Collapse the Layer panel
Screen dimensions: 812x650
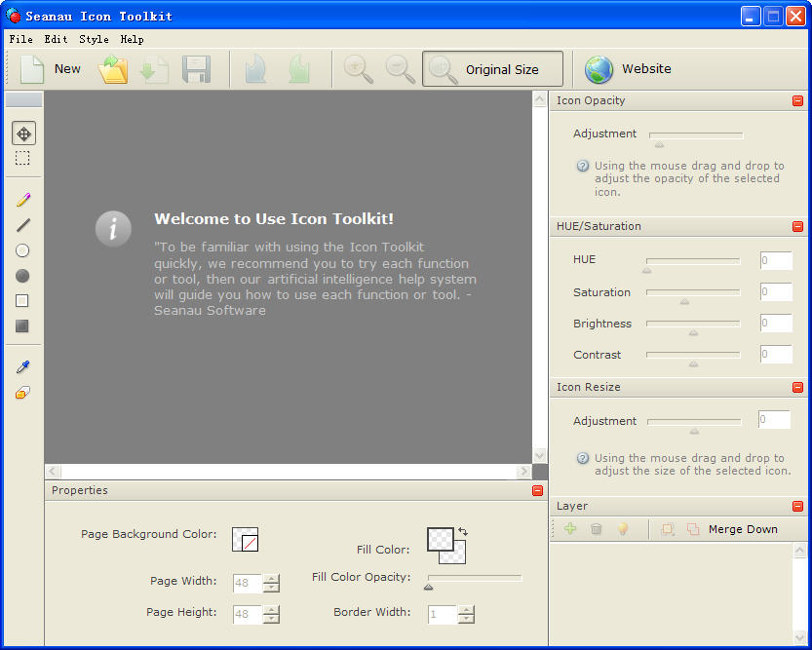[797, 506]
